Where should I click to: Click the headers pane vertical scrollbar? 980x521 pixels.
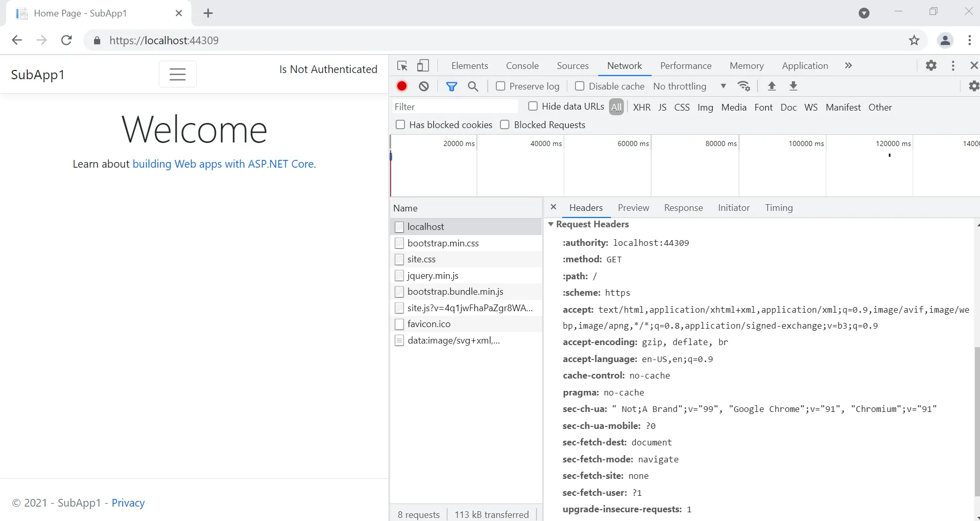coord(977,422)
